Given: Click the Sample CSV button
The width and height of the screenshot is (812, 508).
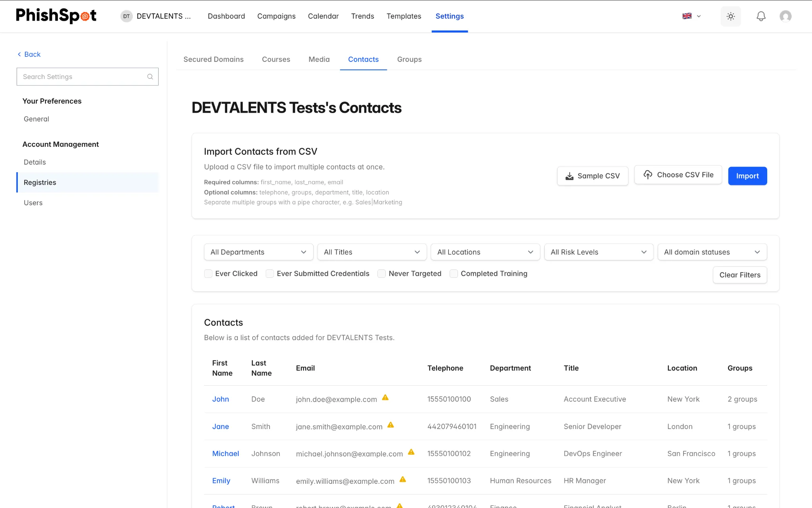Looking at the screenshot, I should tap(592, 176).
